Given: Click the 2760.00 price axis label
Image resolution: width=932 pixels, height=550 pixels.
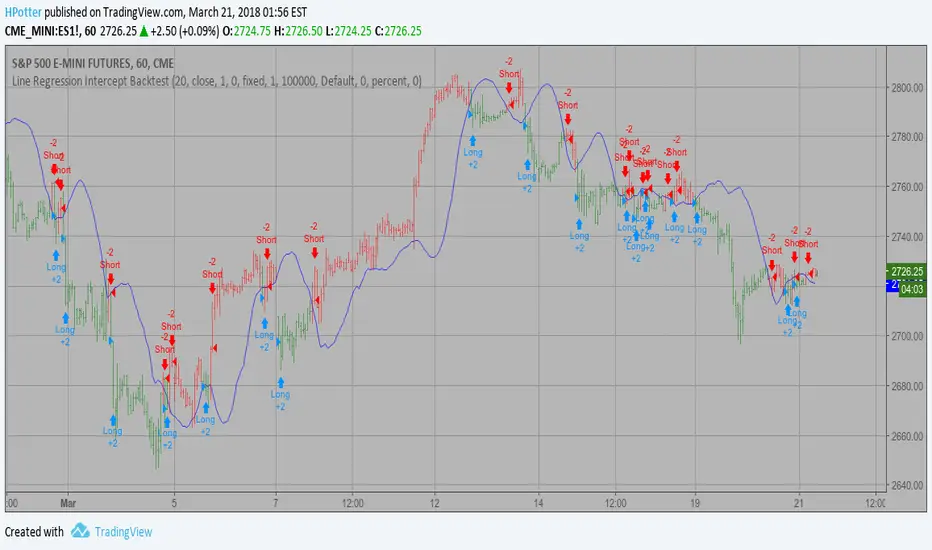Looking at the screenshot, I should click(907, 187).
